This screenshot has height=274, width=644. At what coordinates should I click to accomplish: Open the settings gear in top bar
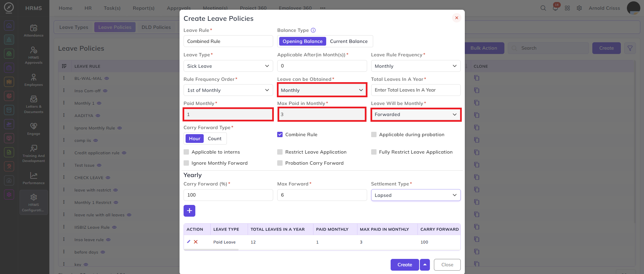click(579, 8)
